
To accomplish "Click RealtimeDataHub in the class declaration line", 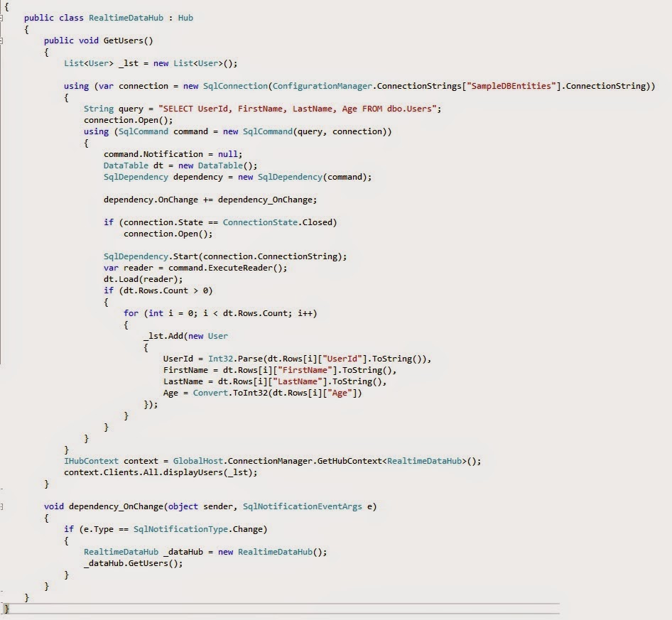I will 126,18.
